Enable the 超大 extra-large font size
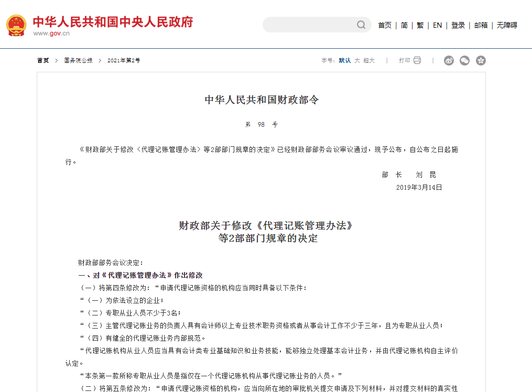The height and width of the screenshot is (392, 532). (x=370, y=60)
